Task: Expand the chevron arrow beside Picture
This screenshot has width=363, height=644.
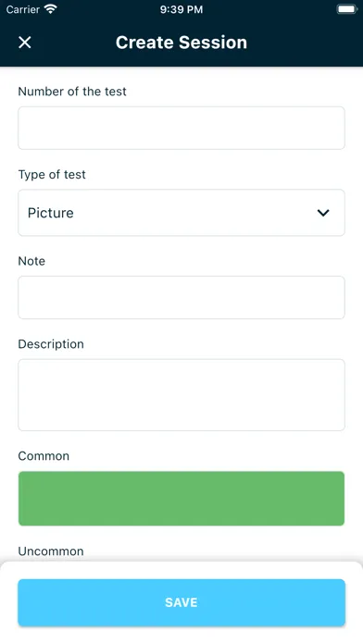Action: (x=323, y=213)
